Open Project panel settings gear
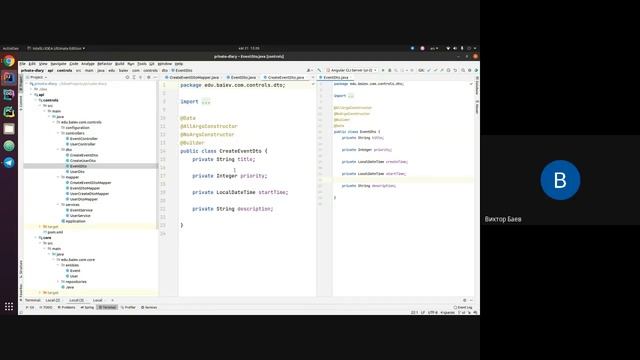 tap(149, 77)
